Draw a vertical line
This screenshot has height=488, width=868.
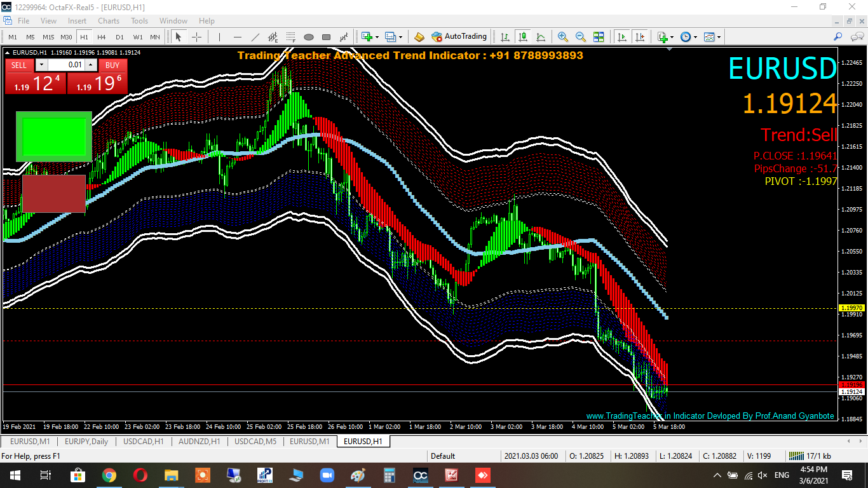[219, 37]
